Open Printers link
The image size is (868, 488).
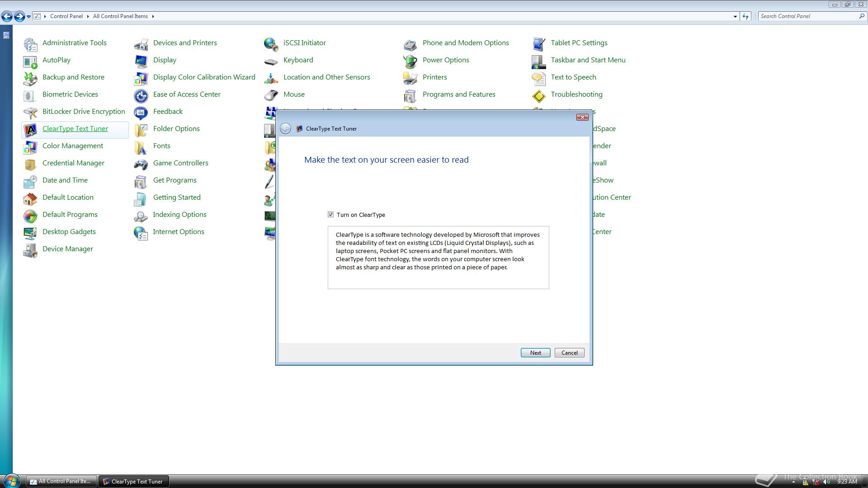(434, 77)
